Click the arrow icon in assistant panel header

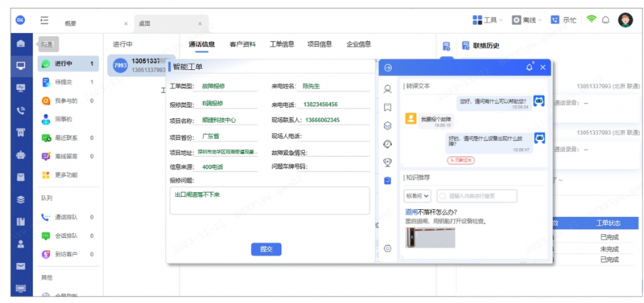[388, 68]
